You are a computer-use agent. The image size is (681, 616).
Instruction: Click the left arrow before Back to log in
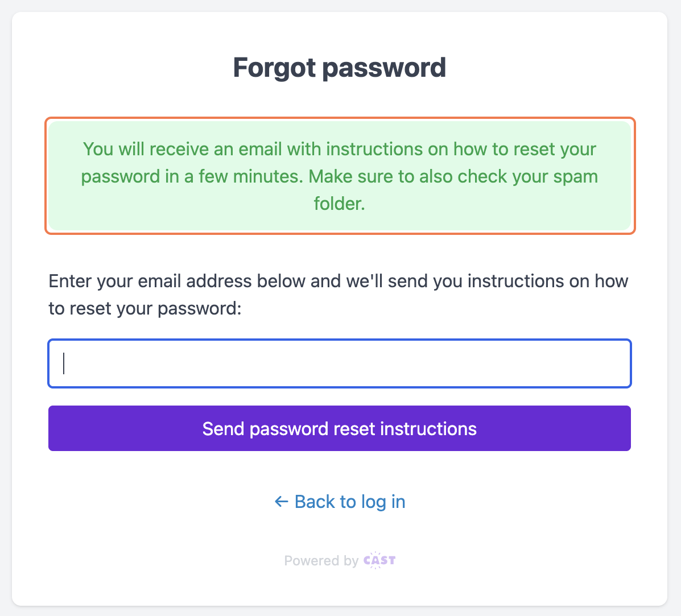[x=281, y=502]
